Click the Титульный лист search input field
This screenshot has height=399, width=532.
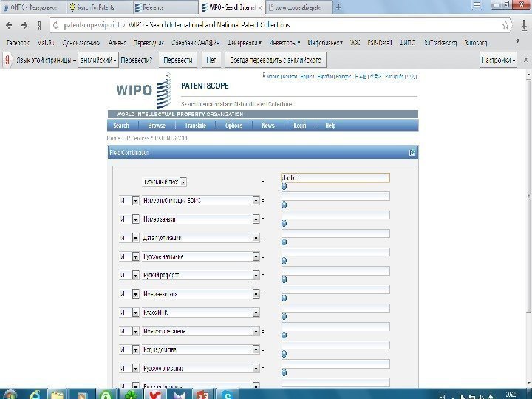[x=335, y=177]
